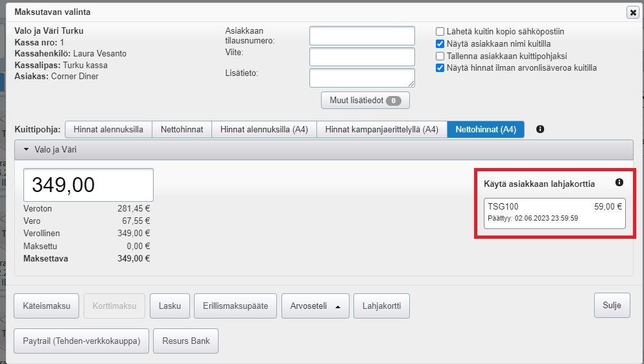
Task: Select Hinnat kampanjaerittelyllä (A4) tab
Action: pyautogui.click(x=381, y=129)
